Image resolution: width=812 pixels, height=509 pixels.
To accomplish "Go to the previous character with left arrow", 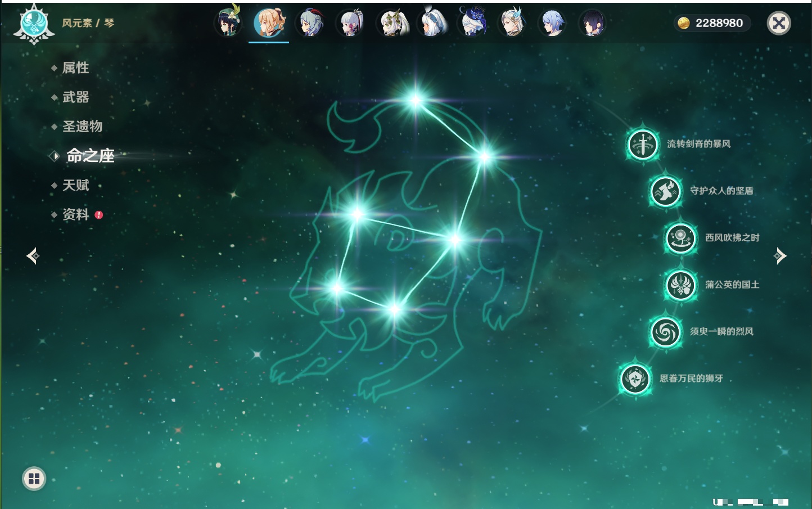I will (x=33, y=256).
